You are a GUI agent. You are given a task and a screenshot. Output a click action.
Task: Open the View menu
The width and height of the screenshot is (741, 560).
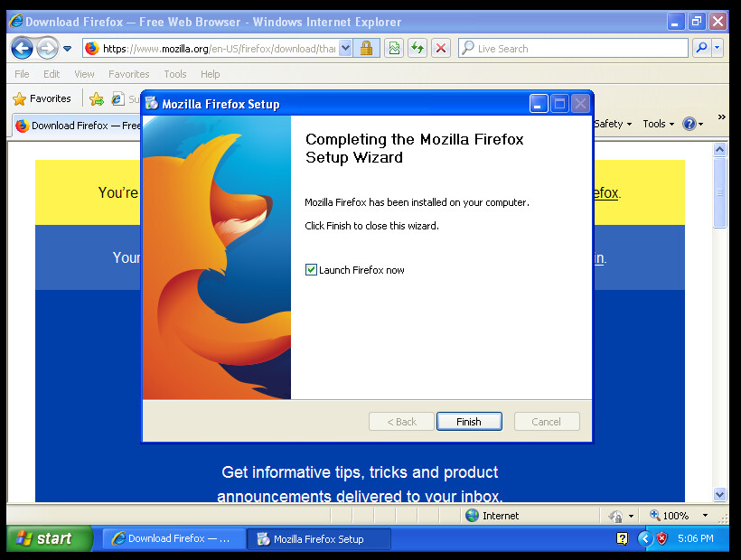(x=84, y=74)
